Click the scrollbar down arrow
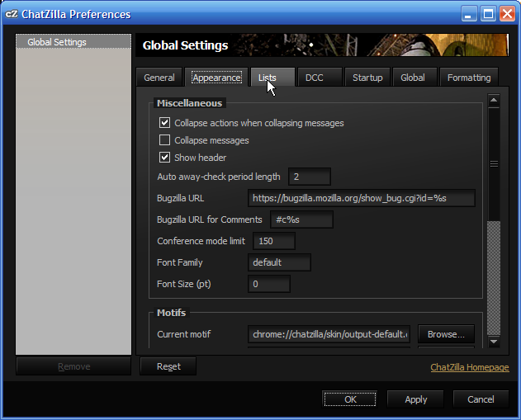The image size is (521, 420). pos(494,342)
